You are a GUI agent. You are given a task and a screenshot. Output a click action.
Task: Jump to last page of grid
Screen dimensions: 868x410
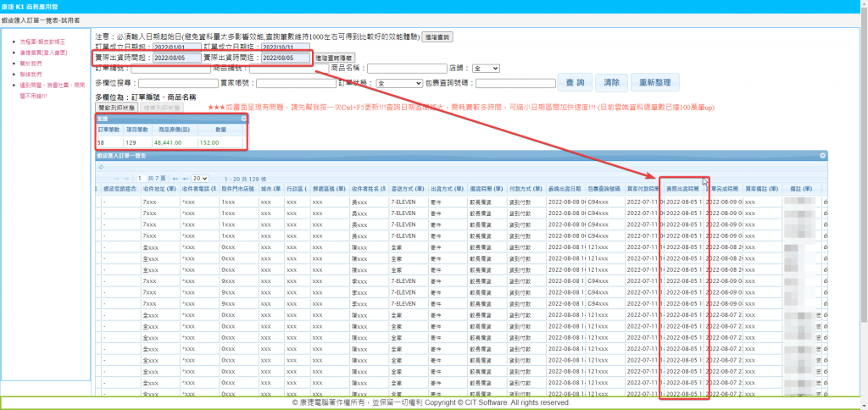click(184, 179)
